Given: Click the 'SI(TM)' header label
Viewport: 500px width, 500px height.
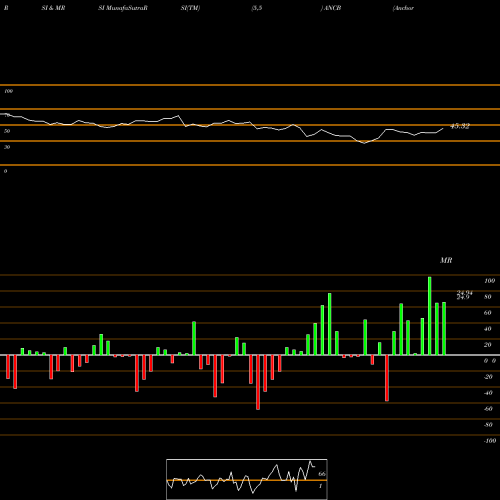Looking at the screenshot, I should 190,8.
